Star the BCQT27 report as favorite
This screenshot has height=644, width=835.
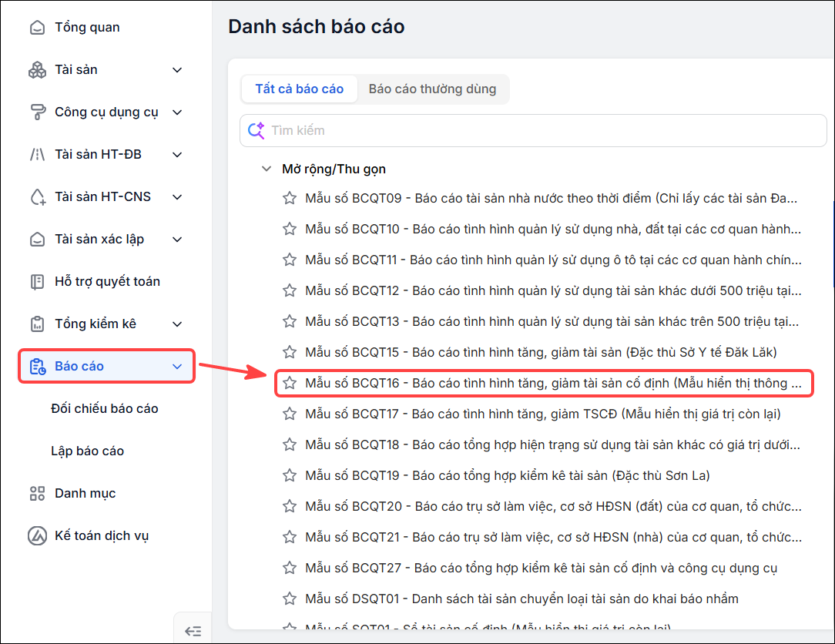pyautogui.click(x=290, y=568)
